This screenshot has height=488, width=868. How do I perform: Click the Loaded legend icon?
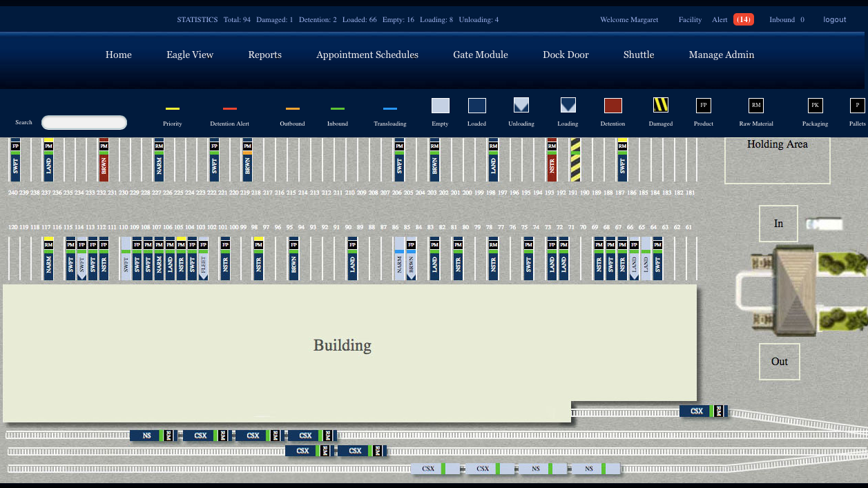pos(476,106)
